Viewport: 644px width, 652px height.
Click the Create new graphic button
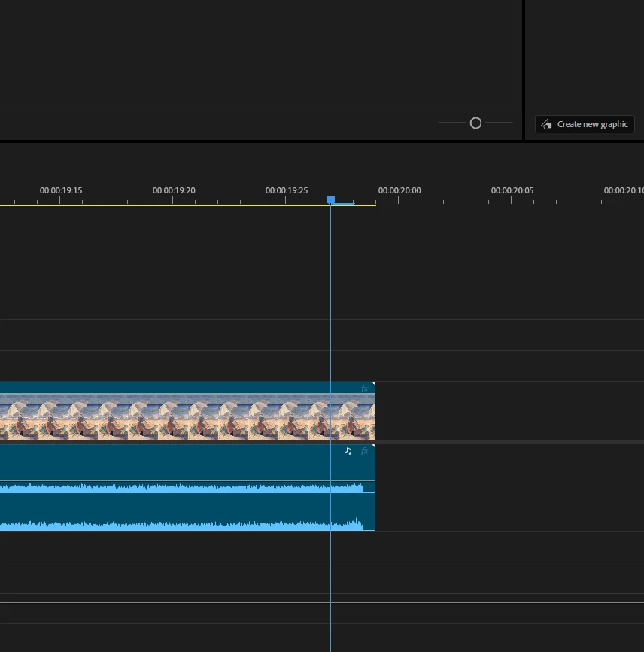pos(585,124)
